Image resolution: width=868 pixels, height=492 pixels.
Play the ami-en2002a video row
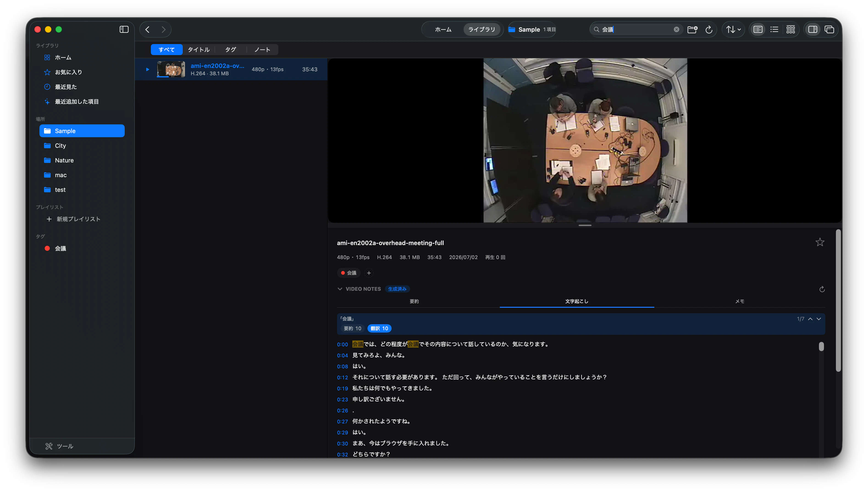click(148, 69)
